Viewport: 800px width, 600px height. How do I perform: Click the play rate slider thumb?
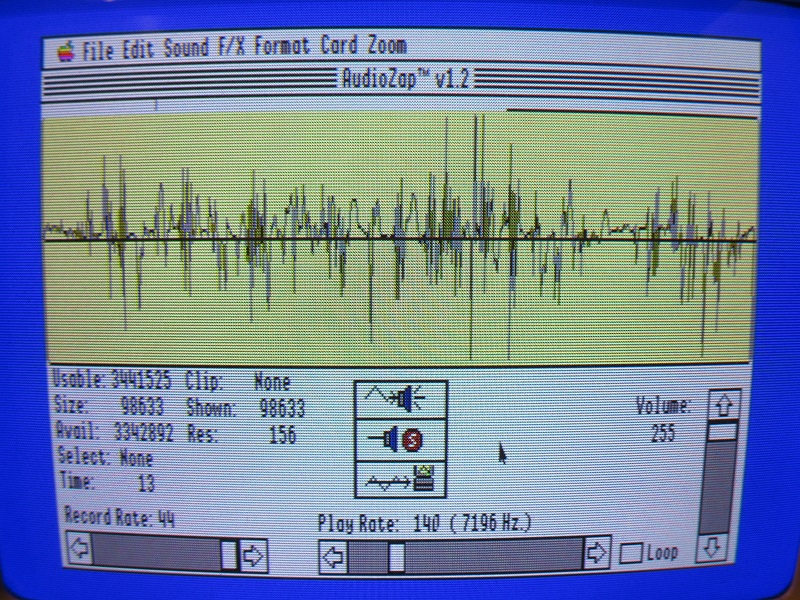[396, 558]
